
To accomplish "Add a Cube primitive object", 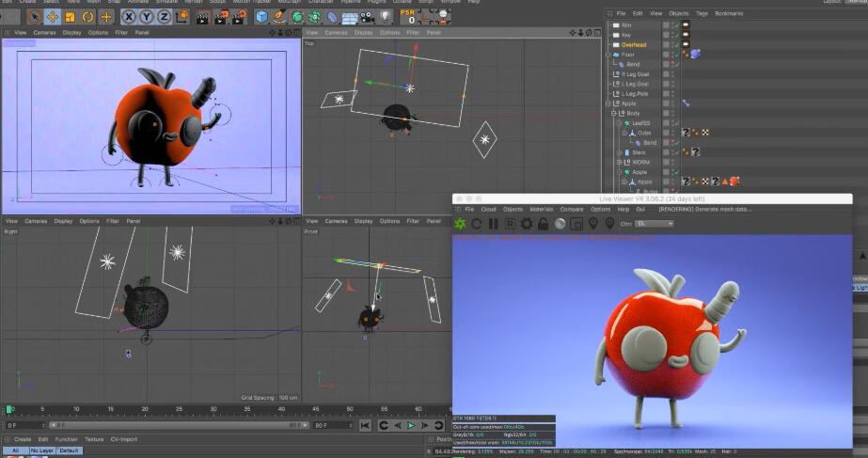I will 261,17.
